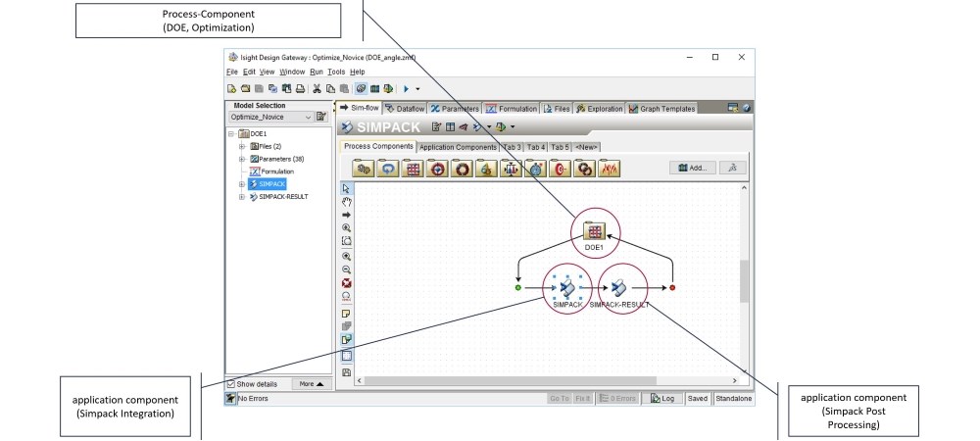Image resolution: width=980 pixels, height=441 pixels.
Task: Select the Optimization target component icon
Action: 437,168
